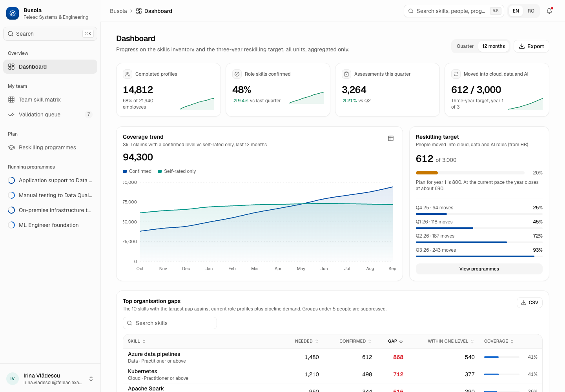565x392 pixels.
Task: Toggle the Confirmed series in the legend
Action: (x=137, y=171)
